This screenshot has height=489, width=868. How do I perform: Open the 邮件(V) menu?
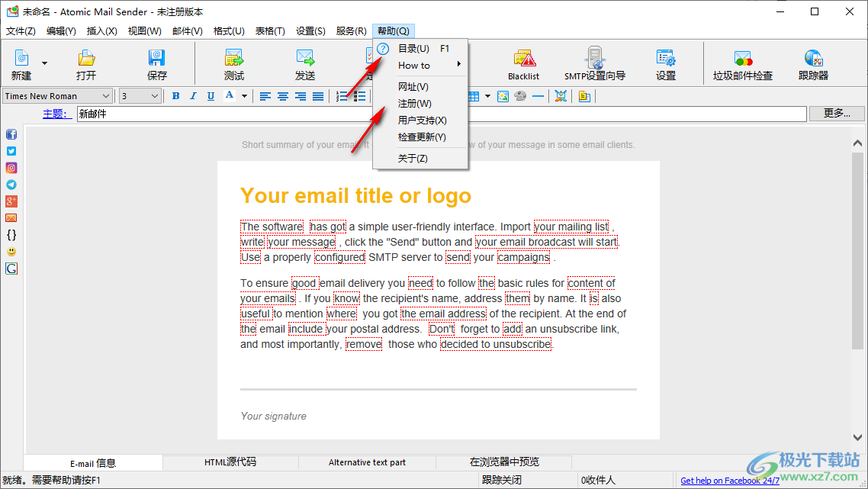click(187, 31)
